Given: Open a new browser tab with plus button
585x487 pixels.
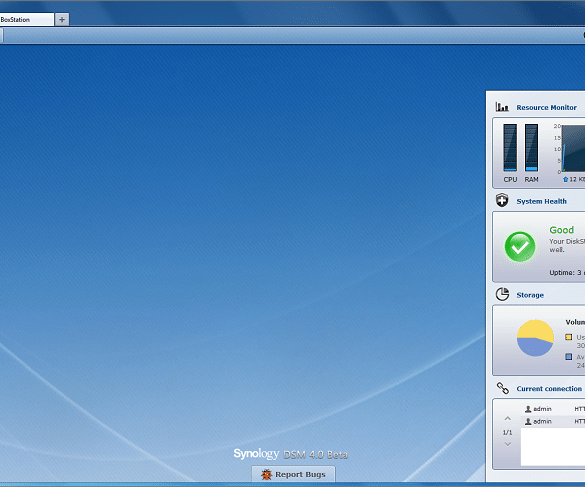Looking at the screenshot, I should 62,19.
